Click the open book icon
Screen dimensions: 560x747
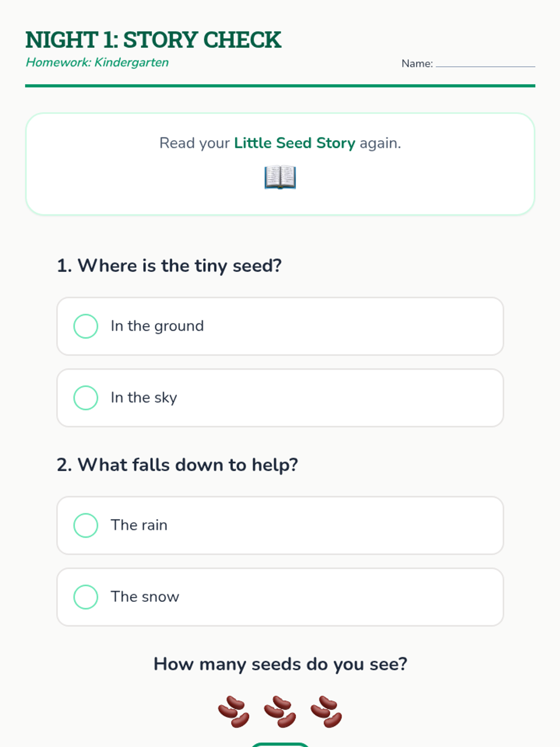280,177
